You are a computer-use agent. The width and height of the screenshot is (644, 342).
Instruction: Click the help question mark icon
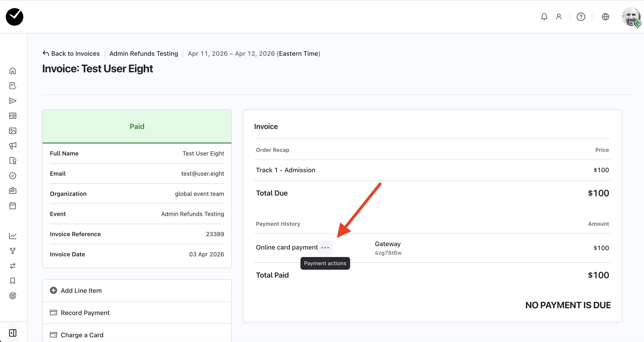pos(581,17)
